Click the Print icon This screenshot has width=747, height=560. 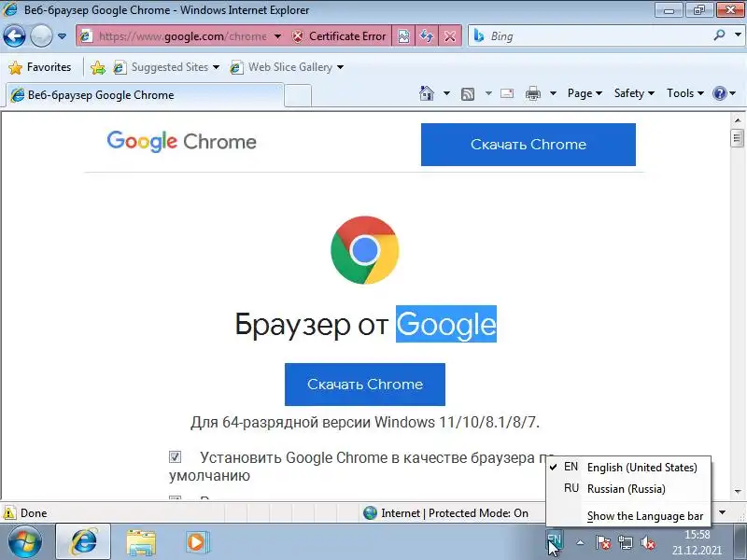coord(533,93)
